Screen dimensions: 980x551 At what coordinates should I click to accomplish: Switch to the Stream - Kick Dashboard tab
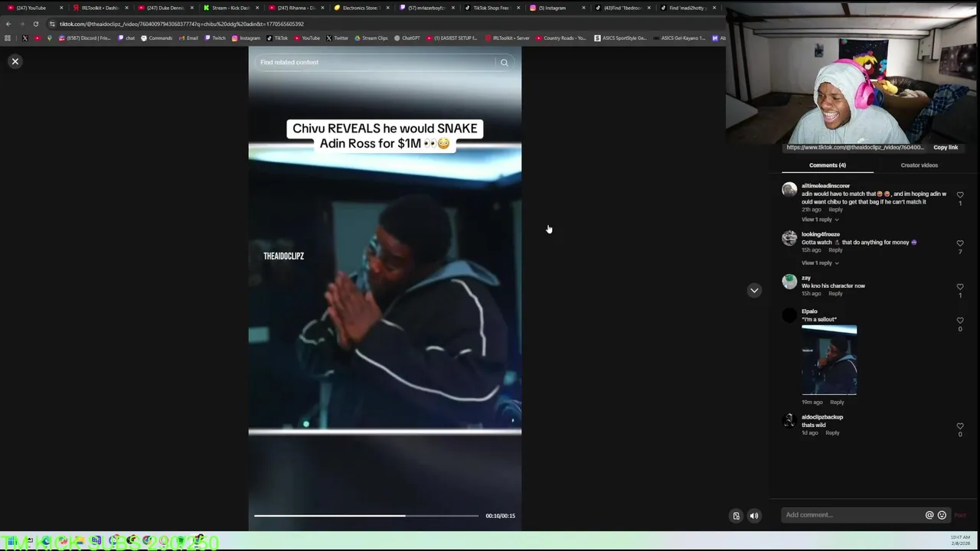[x=230, y=8]
